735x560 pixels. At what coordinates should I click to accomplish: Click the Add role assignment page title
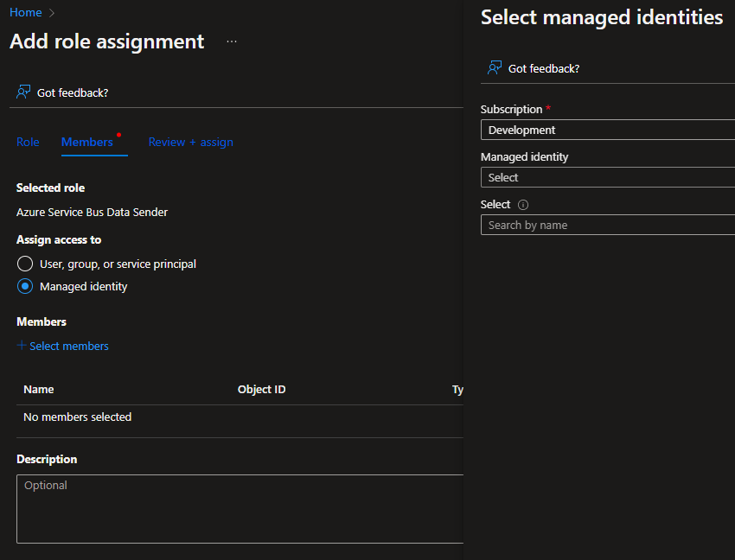coord(107,41)
